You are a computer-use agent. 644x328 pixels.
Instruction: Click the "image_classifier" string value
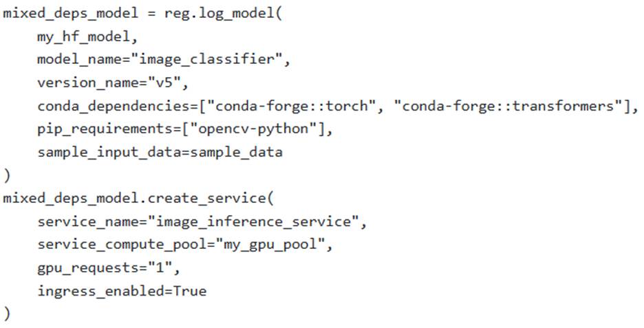[204, 60]
